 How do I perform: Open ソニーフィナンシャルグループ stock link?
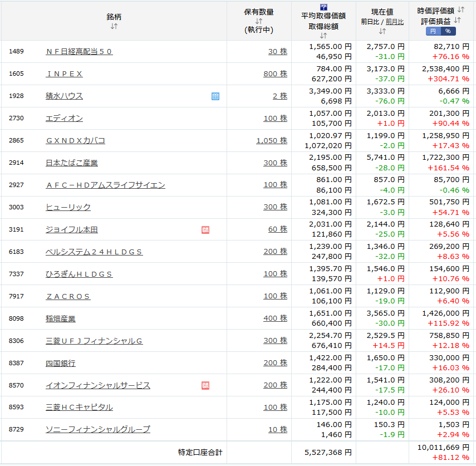click(x=98, y=429)
